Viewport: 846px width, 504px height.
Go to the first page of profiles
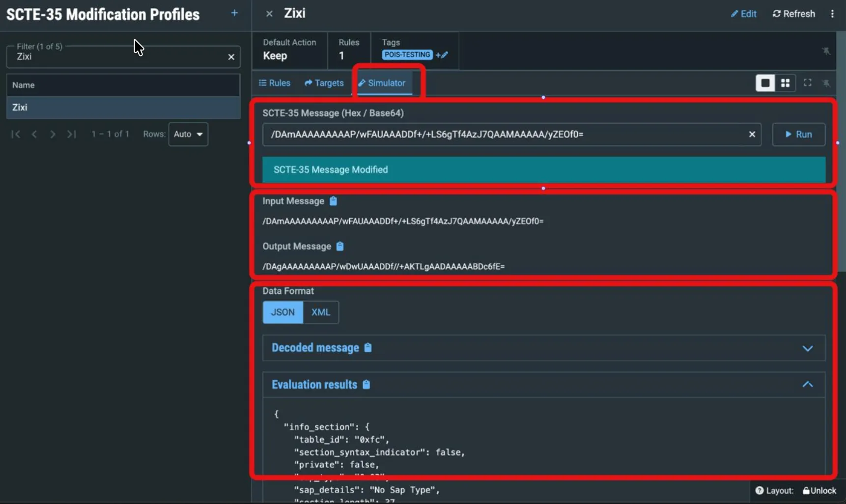pos(16,134)
